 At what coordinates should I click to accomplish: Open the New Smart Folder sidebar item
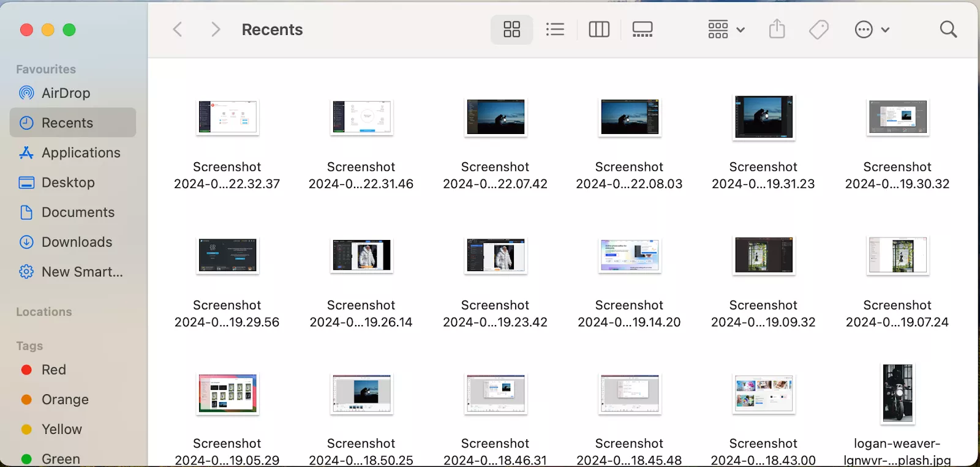(x=81, y=272)
